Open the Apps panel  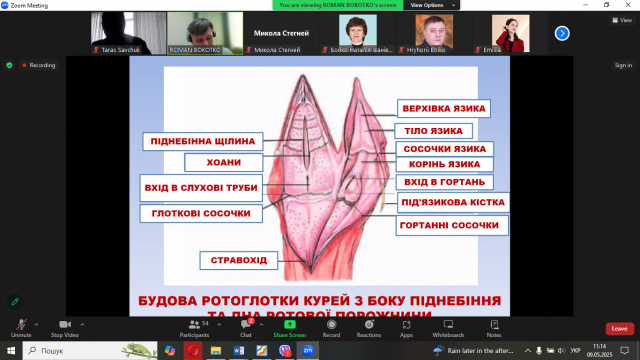point(406,328)
